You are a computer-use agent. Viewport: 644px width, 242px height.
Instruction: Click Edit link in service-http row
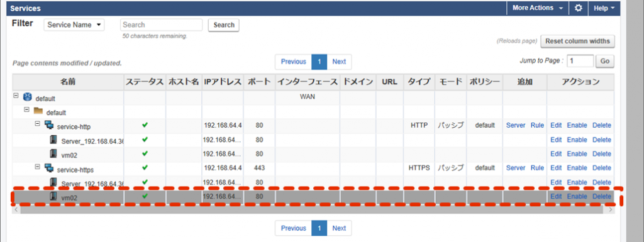point(556,126)
